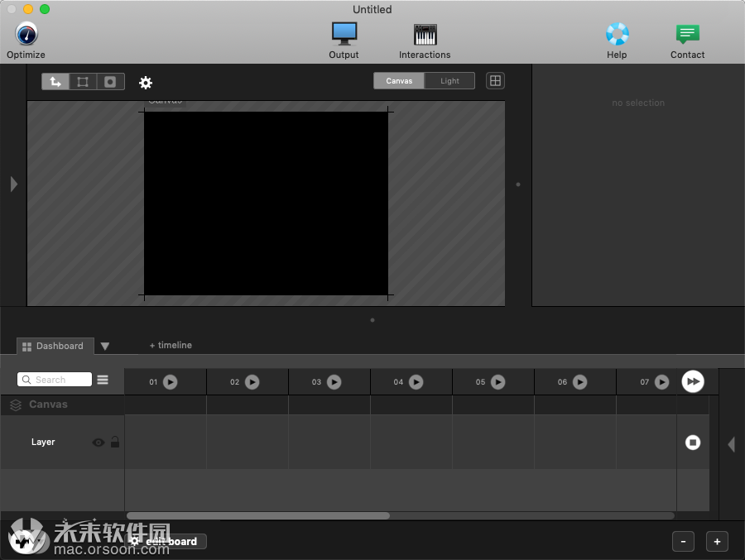The image size is (745, 560).
Task: Play column 06
Action: (579, 382)
